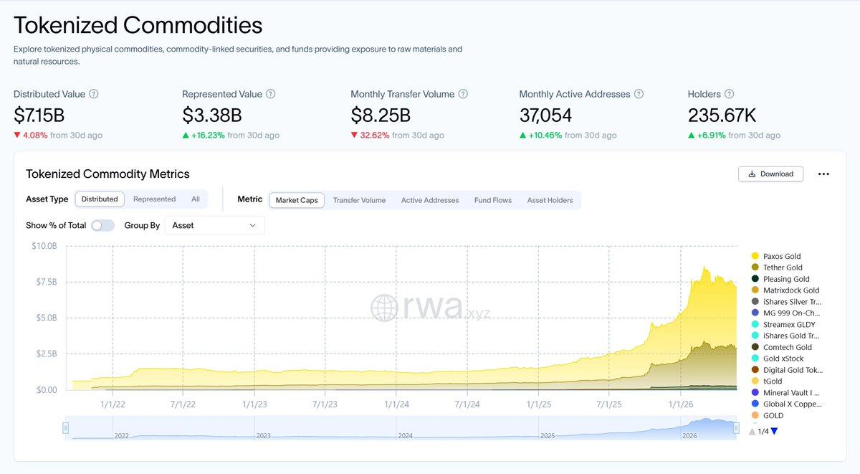Click Matrixdock Gold legend entry

click(x=785, y=290)
